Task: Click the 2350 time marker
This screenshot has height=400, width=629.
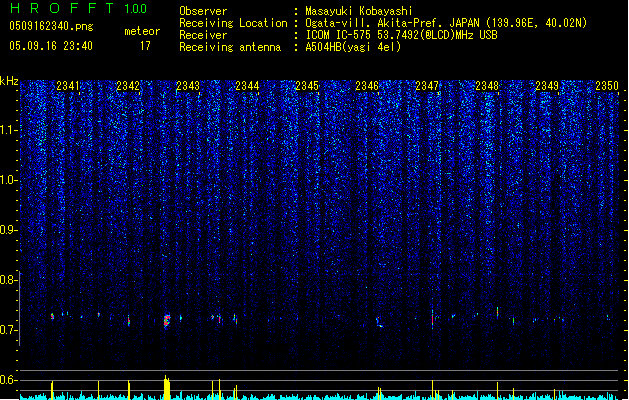Action: pos(607,86)
